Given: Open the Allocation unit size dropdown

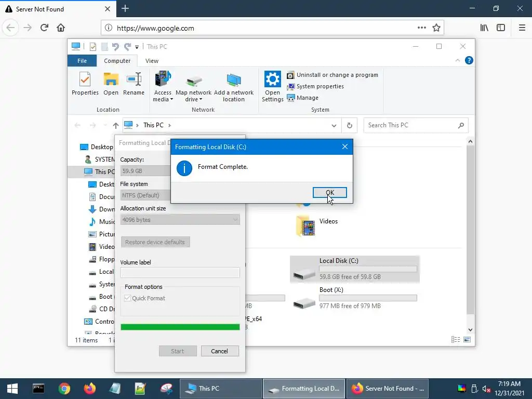Looking at the screenshot, I should point(180,220).
